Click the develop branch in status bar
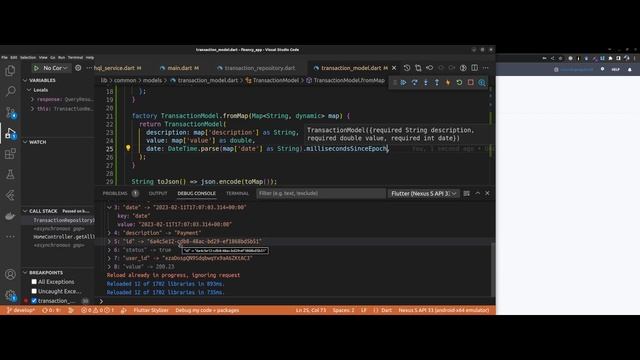This screenshot has width=640, height=360. (x=21, y=310)
